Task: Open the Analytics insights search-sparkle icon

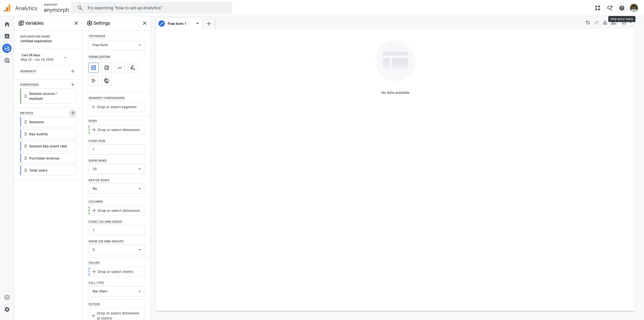Action: coord(610,8)
